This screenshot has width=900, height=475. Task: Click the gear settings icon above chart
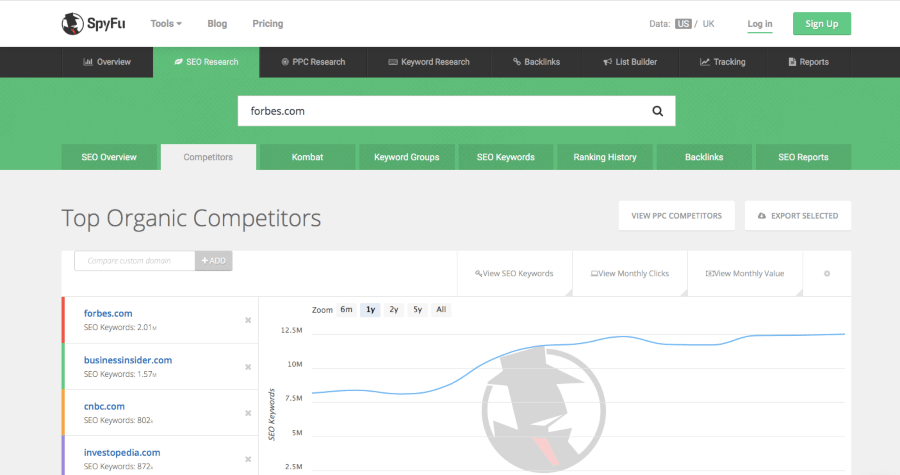click(826, 273)
